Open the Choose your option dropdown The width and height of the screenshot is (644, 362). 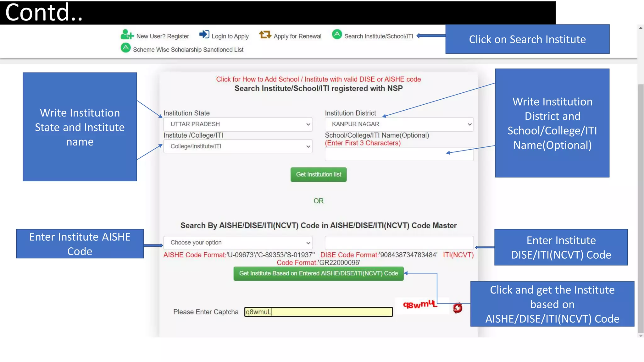(x=238, y=243)
